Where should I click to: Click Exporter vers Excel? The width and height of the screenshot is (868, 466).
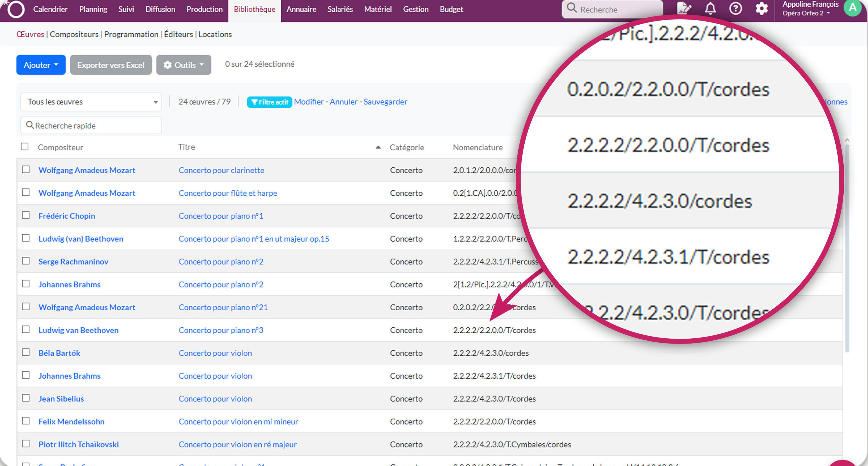(x=111, y=65)
